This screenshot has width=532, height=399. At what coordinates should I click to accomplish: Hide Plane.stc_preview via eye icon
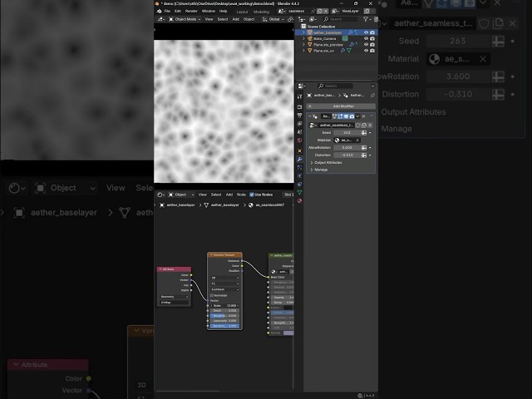tap(366, 44)
